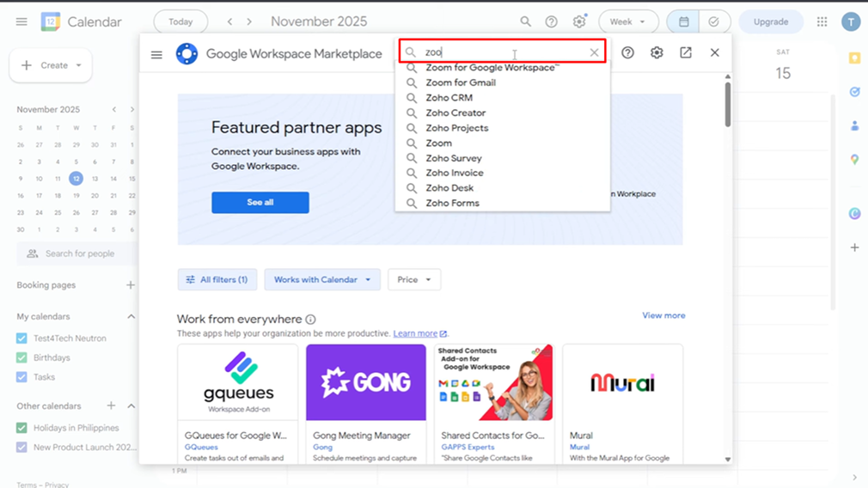Click Marketplace vertical scrollbar thumb
Image resolution: width=868 pixels, height=488 pixels.
pos(727,104)
